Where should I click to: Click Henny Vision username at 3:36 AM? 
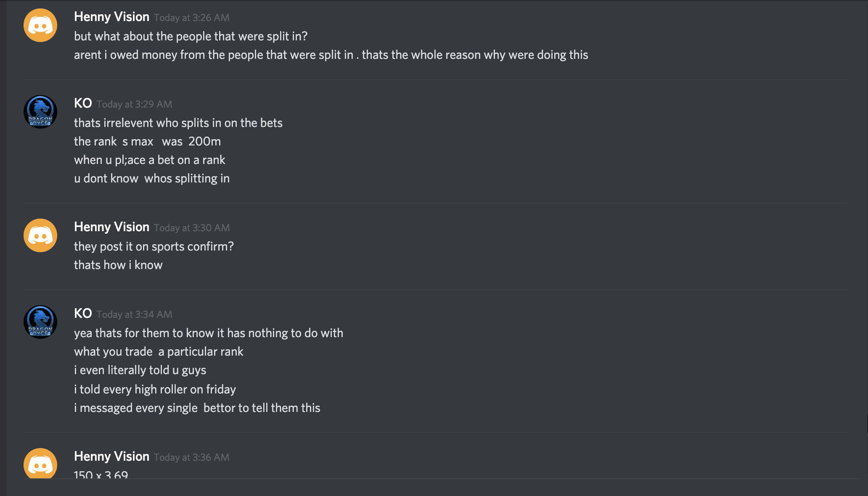(x=111, y=456)
